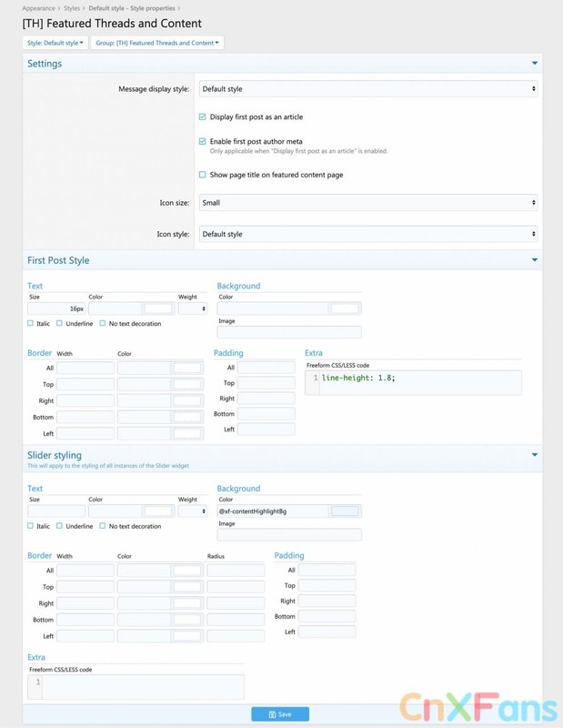Screen dimensions: 563x728
Task: Click First Post Style border All color swatch
Action: coord(187,368)
